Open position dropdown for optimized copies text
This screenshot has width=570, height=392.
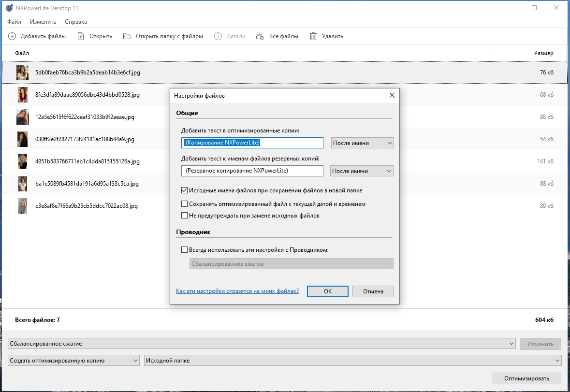(362, 143)
